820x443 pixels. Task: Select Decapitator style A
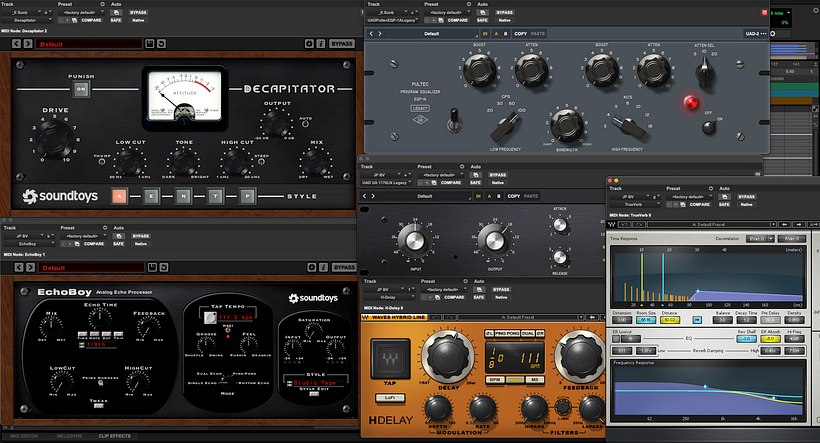pyautogui.click(x=120, y=197)
